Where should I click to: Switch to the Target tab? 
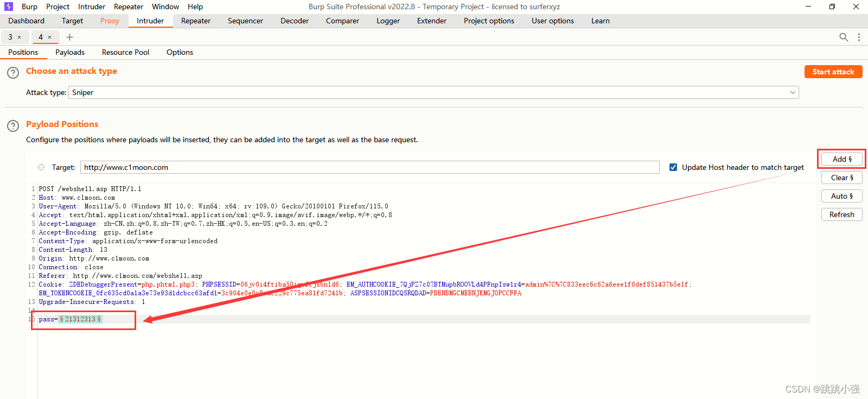coord(72,21)
